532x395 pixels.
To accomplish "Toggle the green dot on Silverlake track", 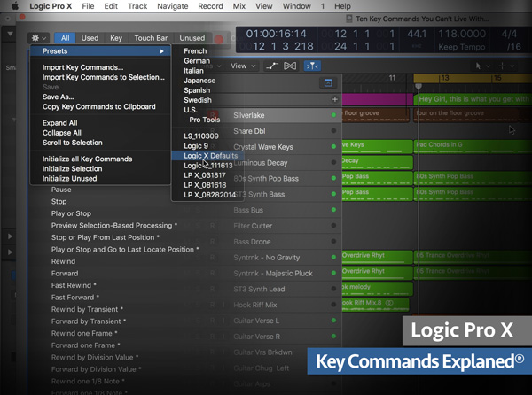I will [333, 115].
